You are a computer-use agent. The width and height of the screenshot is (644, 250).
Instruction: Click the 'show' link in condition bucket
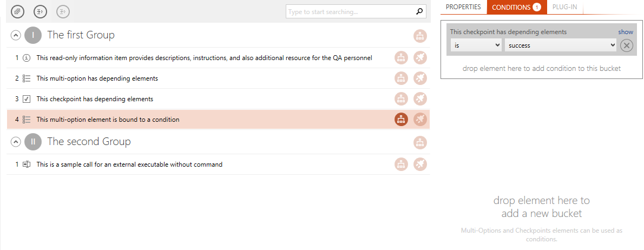(626, 31)
